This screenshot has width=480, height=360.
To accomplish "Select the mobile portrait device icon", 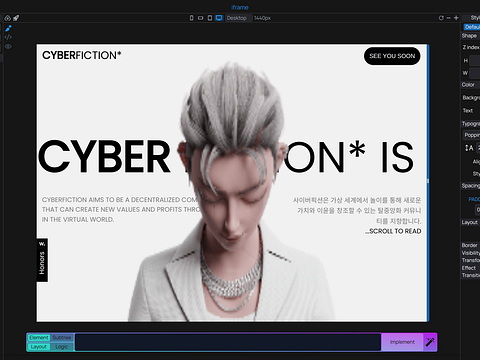I will tap(191, 18).
